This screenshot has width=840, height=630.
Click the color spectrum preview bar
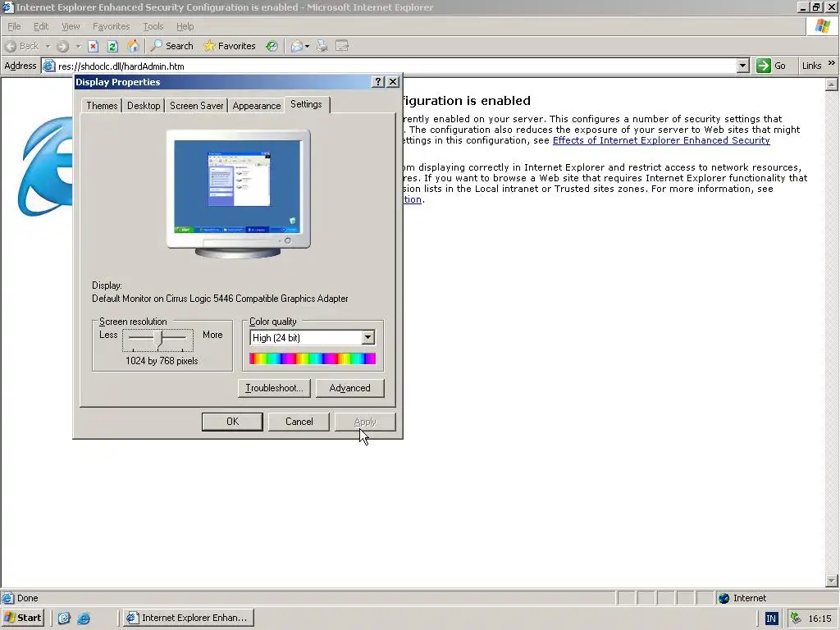[313, 358]
